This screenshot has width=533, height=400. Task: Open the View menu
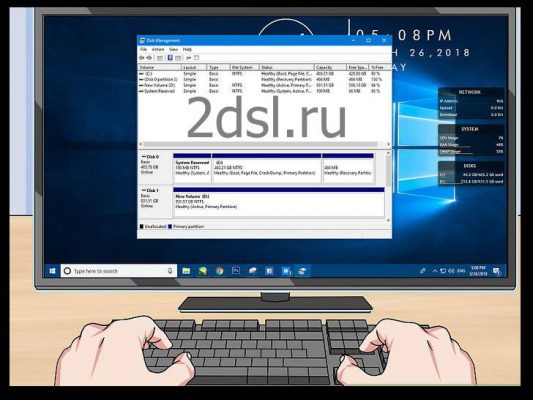(x=173, y=50)
